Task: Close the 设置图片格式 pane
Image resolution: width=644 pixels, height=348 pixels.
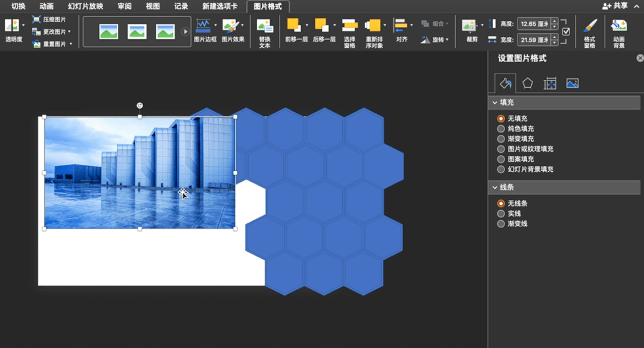Action: point(640,58)
